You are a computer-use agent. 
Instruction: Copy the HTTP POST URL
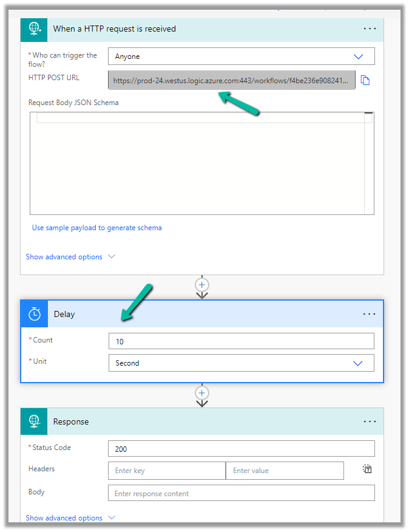[x=365, y=80]
